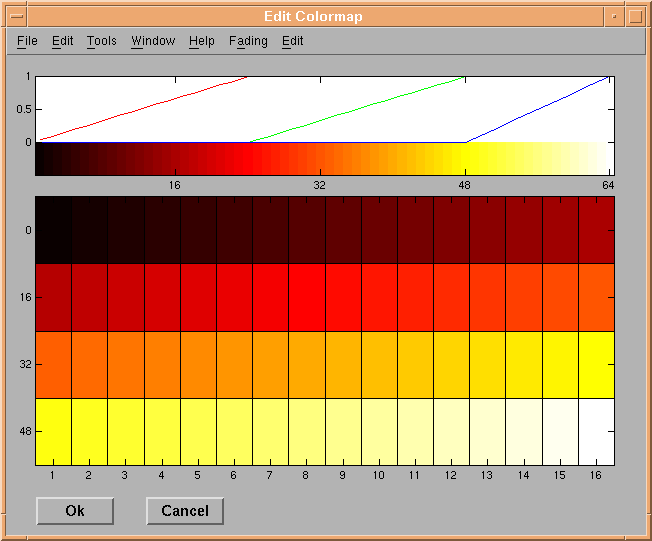Select the dark red swatch, row 0 column 16
The width and height of the screenshot is (652, 541).
596,230
